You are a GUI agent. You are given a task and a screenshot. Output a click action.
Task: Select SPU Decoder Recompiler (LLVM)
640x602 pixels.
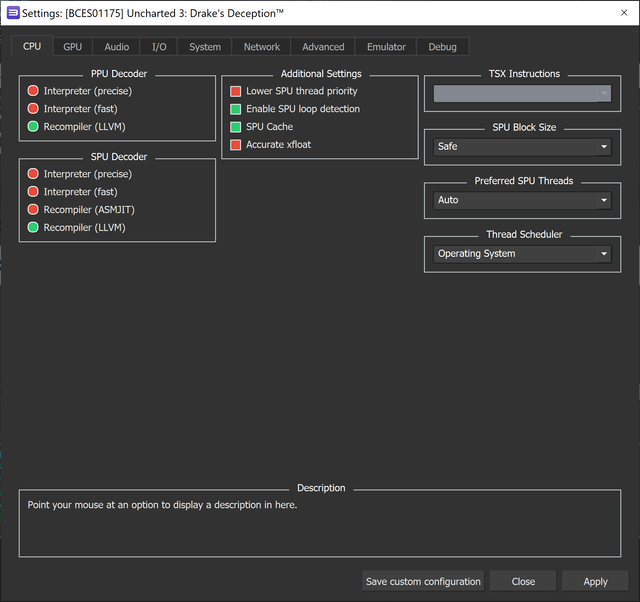[76, 227]
